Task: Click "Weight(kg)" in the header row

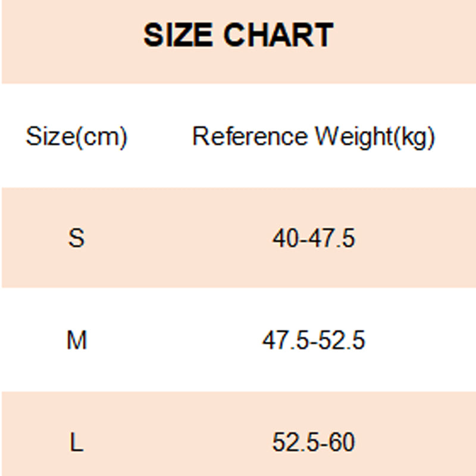Action: click(375, 137)
